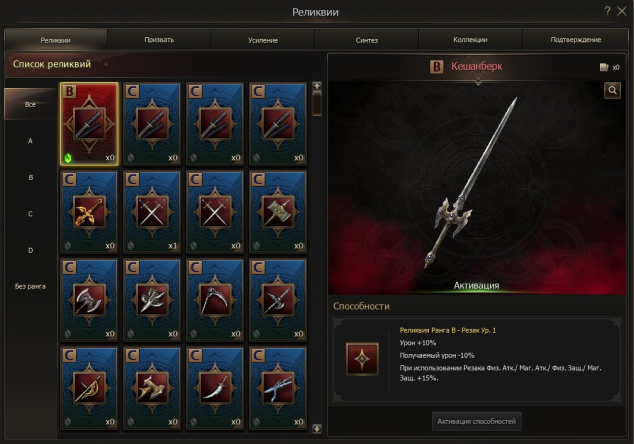Pick the hammer C-rank relic card
The width and height of the screenshot is (634, 444).
pyautogui.click(x=277, y=212)
